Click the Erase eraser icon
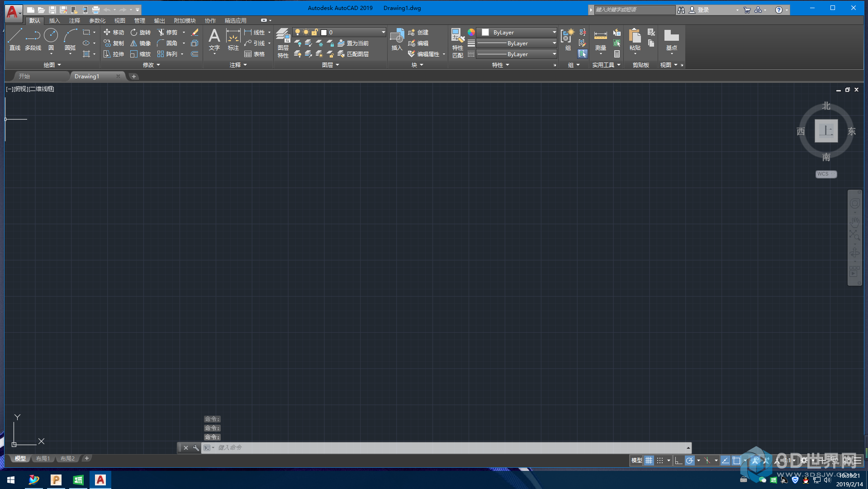This screenshot has height=489, width=868. click(x=194, y=32)
